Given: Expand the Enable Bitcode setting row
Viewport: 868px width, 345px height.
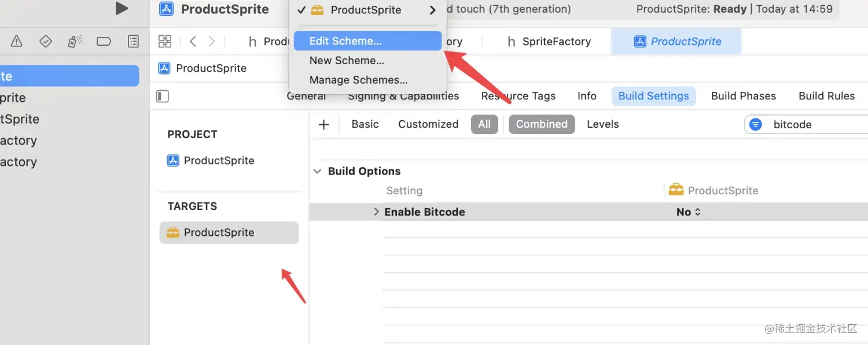Looking at the screenshot, I should point(376,212).
